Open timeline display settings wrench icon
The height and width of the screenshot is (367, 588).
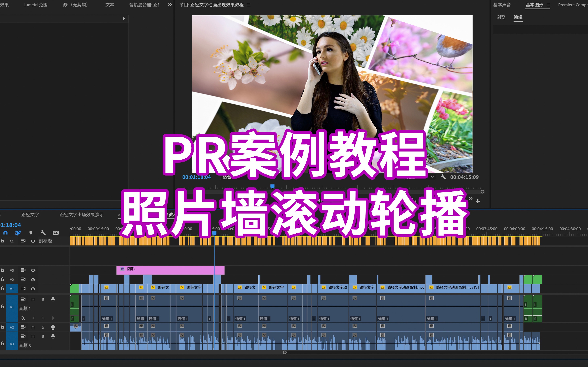coord(43,233)
